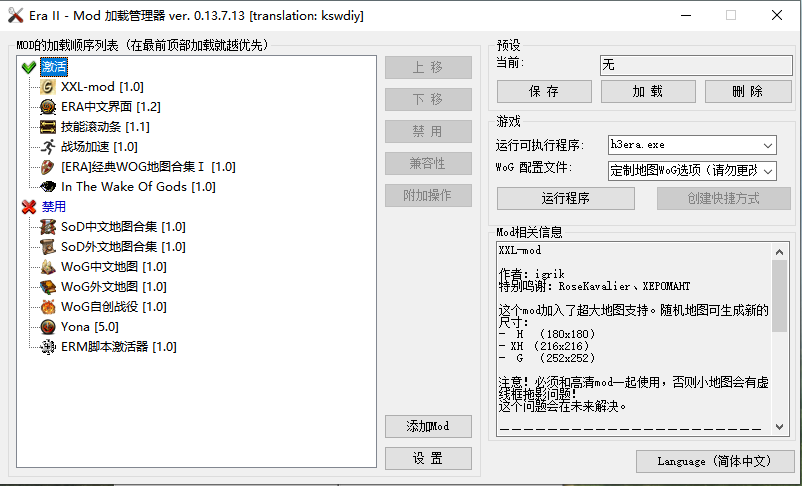Image resolution: width=802 pixels, height=486 pixels.
Task: Click the Mod info scrollbar down arrow
Action: [779, 427]
